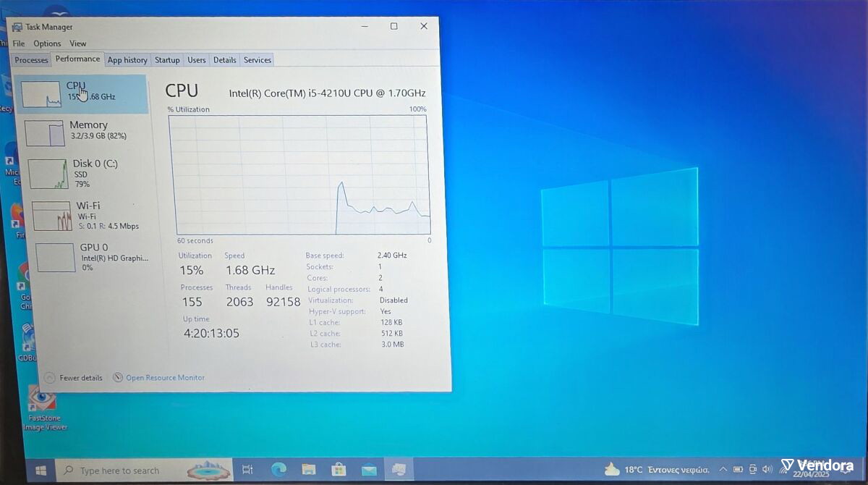This screenshot has width=868, height=485.
Task: Open Resource Monitor link
Action: pos(158,378)
